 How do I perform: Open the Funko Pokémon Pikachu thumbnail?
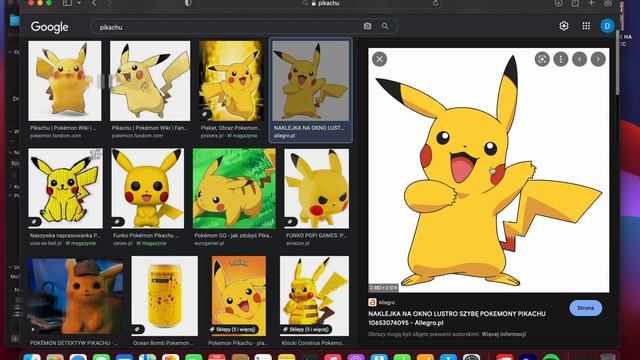pos(148,189)
